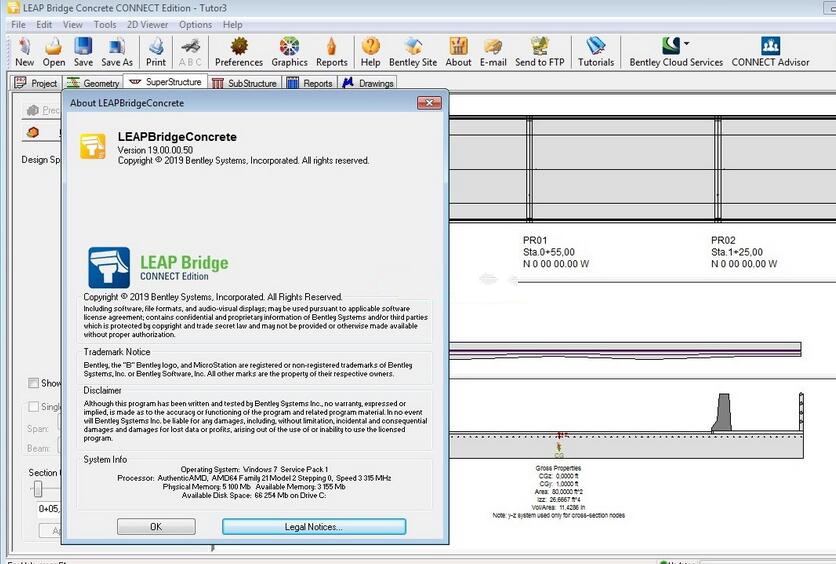Click the Sta.0+55,00 station text

[549, 252]
